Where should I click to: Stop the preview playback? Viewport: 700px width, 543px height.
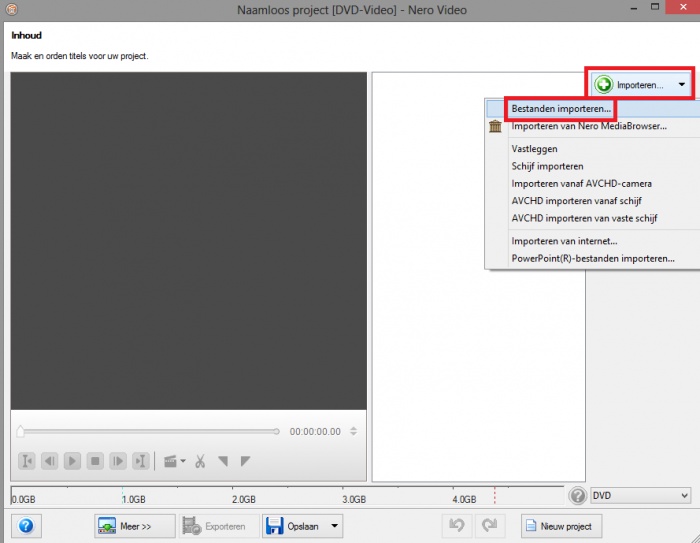tap(95, 461)
